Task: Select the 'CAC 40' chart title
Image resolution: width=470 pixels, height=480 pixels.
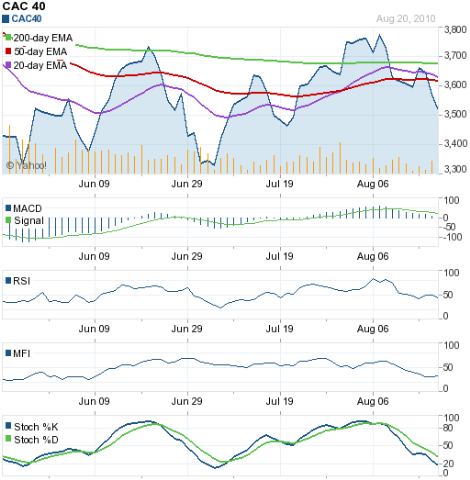Action: tap(24, 6)
